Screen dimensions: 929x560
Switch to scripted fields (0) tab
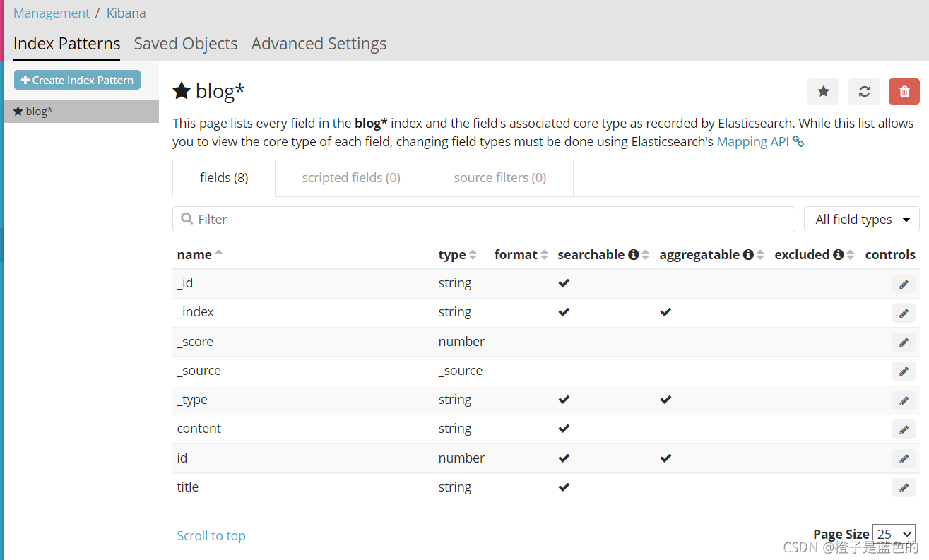click(351, 178)
